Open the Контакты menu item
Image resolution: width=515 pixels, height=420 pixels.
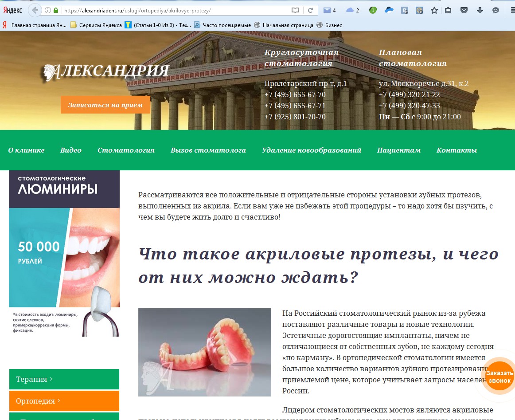pos(456,150)
